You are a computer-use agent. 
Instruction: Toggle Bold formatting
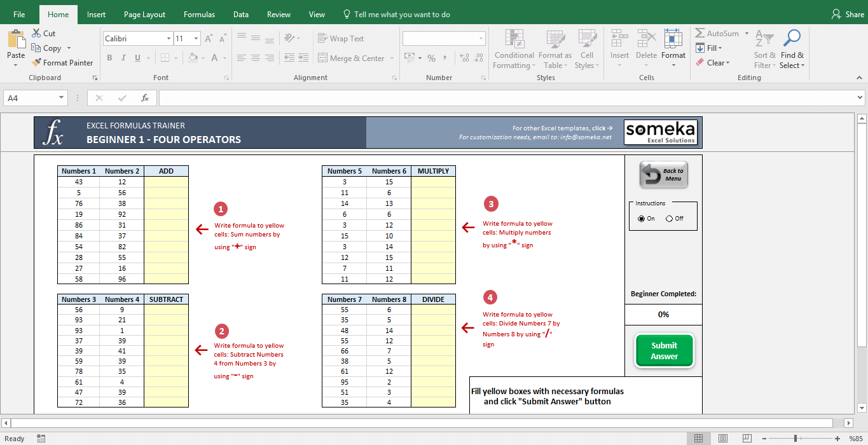point(109,58)
